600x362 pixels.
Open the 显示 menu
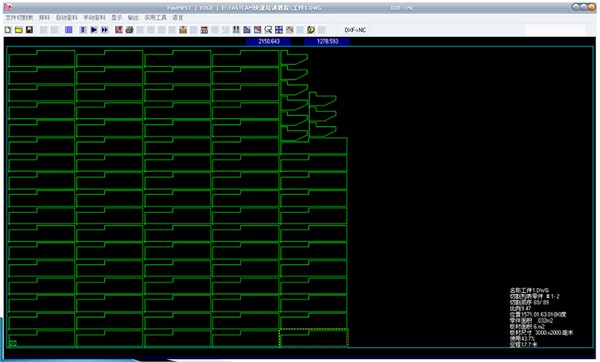[117, 18]
